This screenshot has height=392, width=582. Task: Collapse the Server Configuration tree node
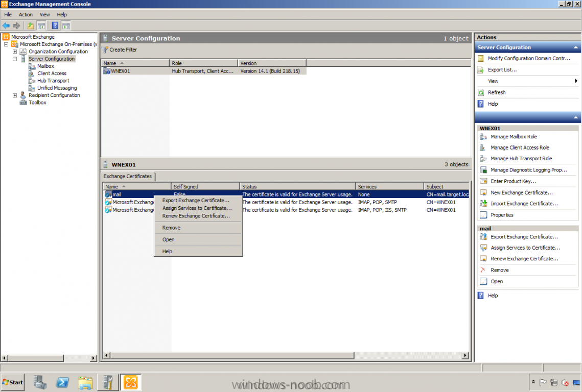point(15,59)
